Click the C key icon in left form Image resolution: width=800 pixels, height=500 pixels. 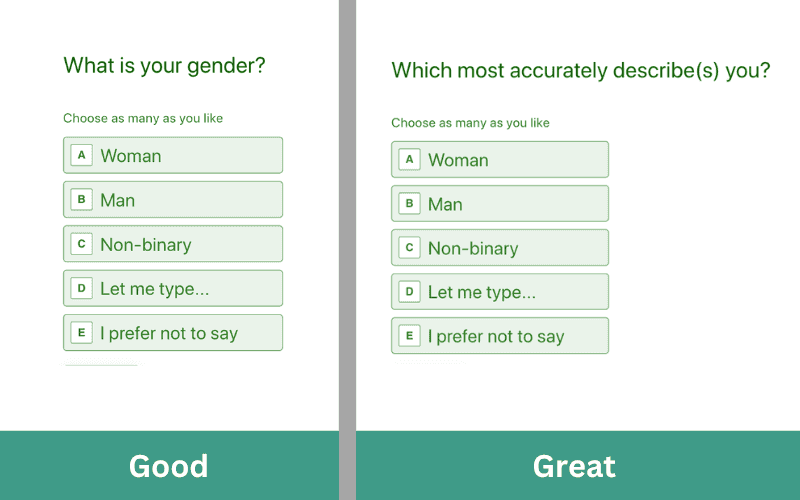(81, 244)
